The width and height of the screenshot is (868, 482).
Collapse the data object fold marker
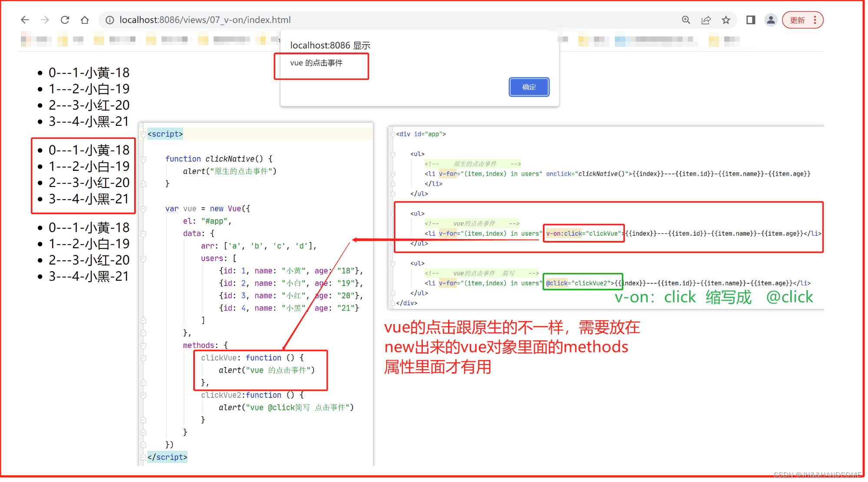(x=143, y=233)
